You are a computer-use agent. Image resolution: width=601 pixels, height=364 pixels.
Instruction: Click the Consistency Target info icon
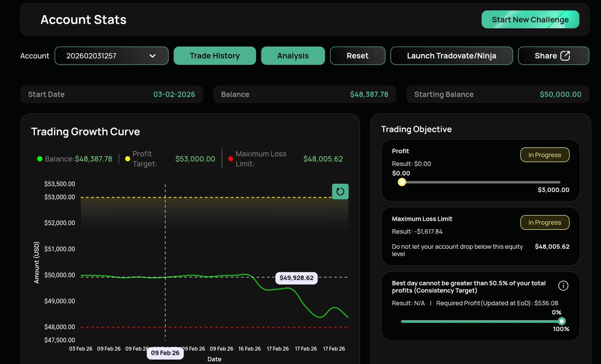(x=563, y=285)
